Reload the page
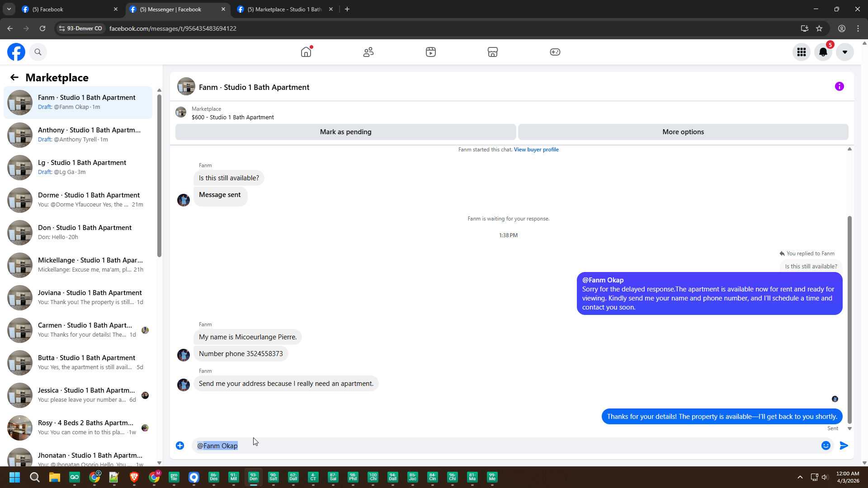Screen dimensions: 868x488 coord(42,28)
